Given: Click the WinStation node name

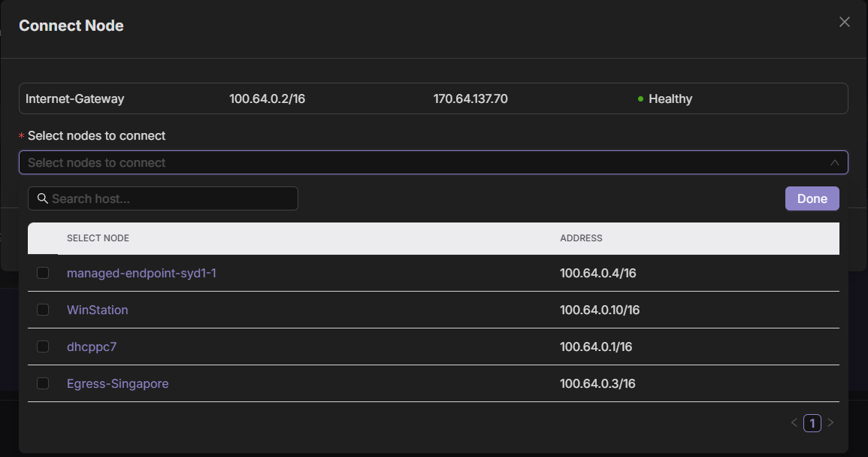Looking at the screenshot, I should click(x=98, y=310).
